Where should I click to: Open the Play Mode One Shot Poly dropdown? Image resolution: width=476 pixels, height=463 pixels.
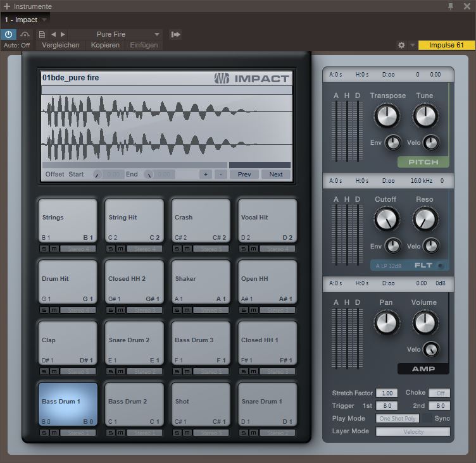398,418
